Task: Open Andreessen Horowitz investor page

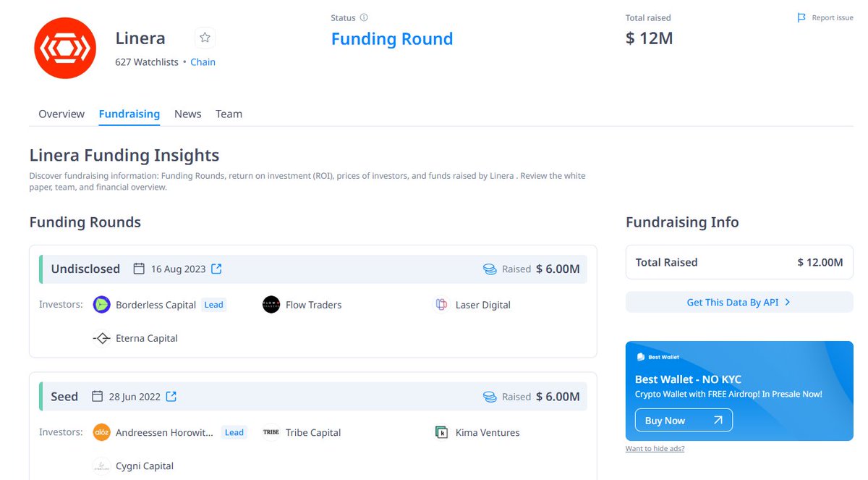Action: pyautogui.click(x=164, y=432)
